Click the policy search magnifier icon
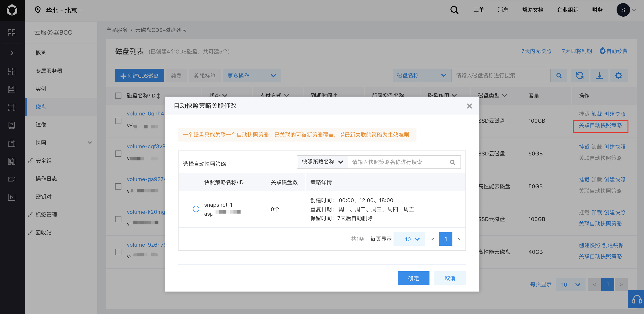This screenshot has width=644, height=314. click(x=452, y=162)
